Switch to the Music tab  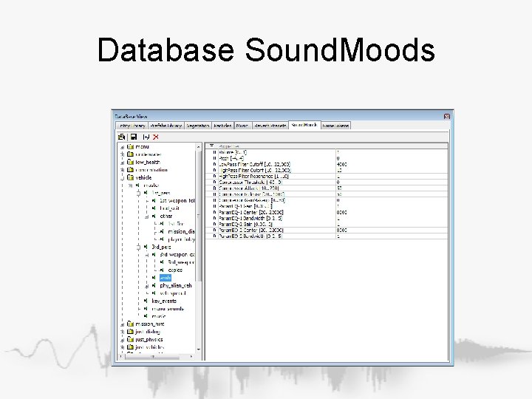click(x=242, y=126)
